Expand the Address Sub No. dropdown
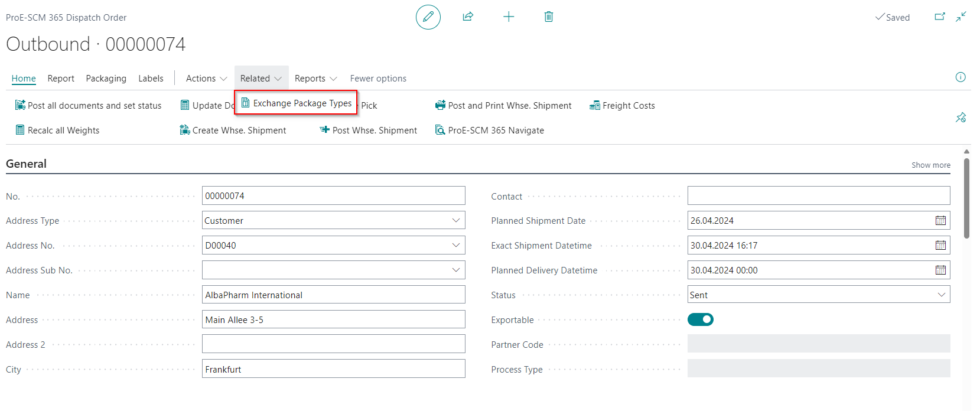980x411 pixels. pos(456,270)
